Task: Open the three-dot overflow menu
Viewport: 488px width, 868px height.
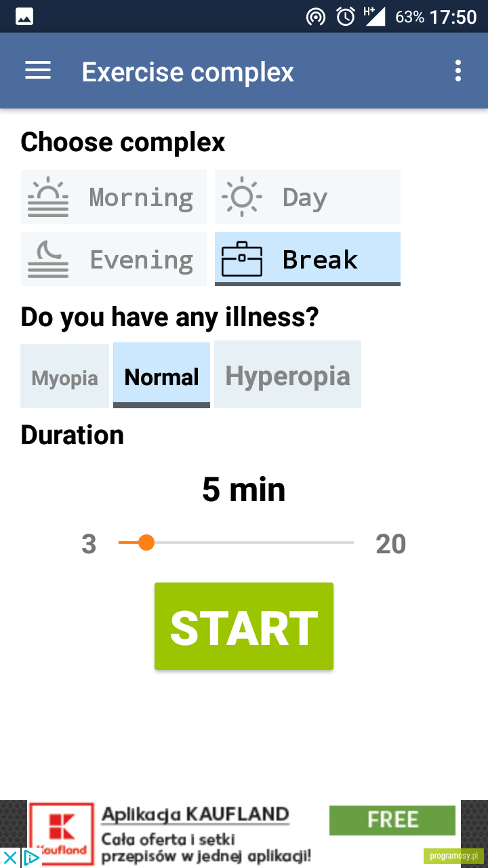Action: tap(458, 71)
